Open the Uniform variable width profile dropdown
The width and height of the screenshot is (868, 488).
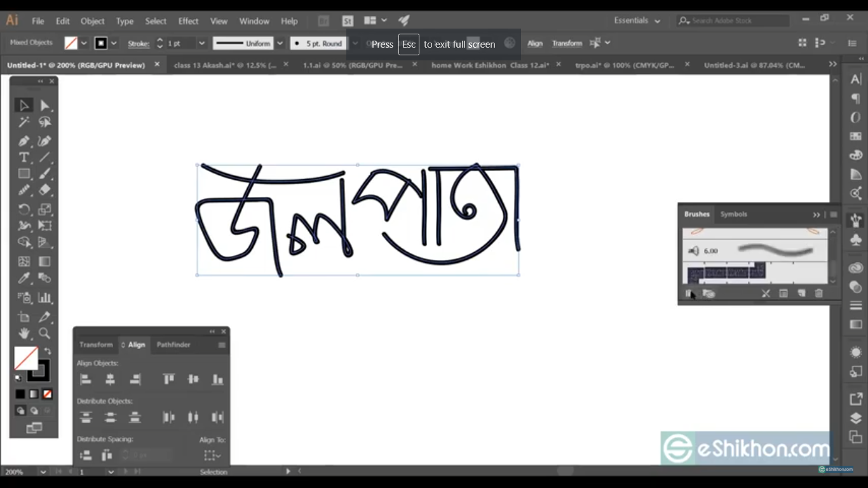(278, 44)
